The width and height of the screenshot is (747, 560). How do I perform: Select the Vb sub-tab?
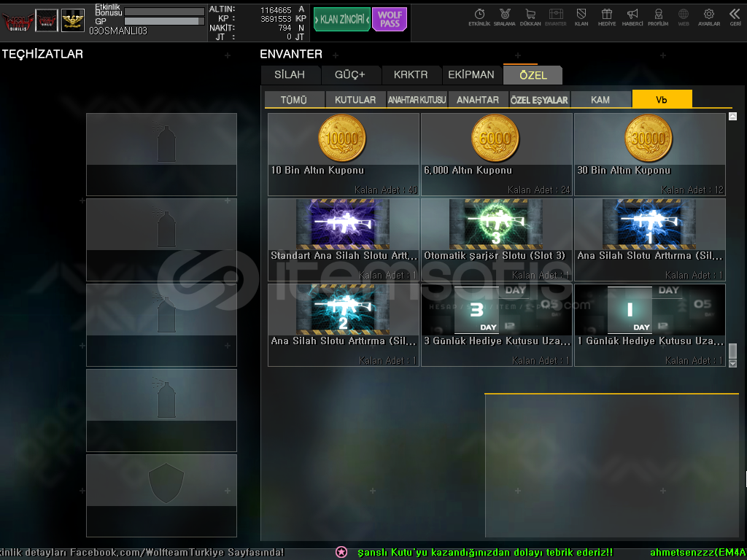[662, 99]
